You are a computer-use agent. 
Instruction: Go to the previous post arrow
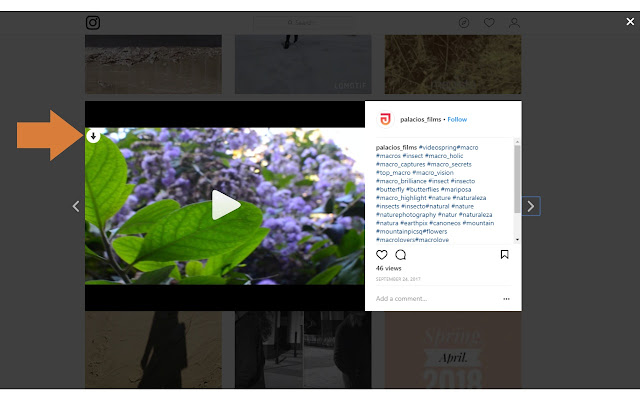tap(76, 206)
